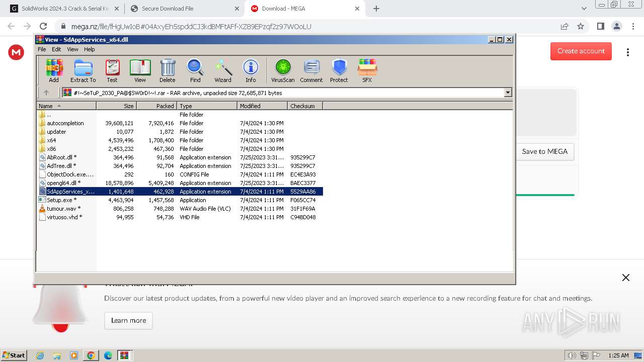The height and width of the screenshot is (362, 644).
Task: Toggle the browser side panel icon
Action: click(x=600, y=26)
